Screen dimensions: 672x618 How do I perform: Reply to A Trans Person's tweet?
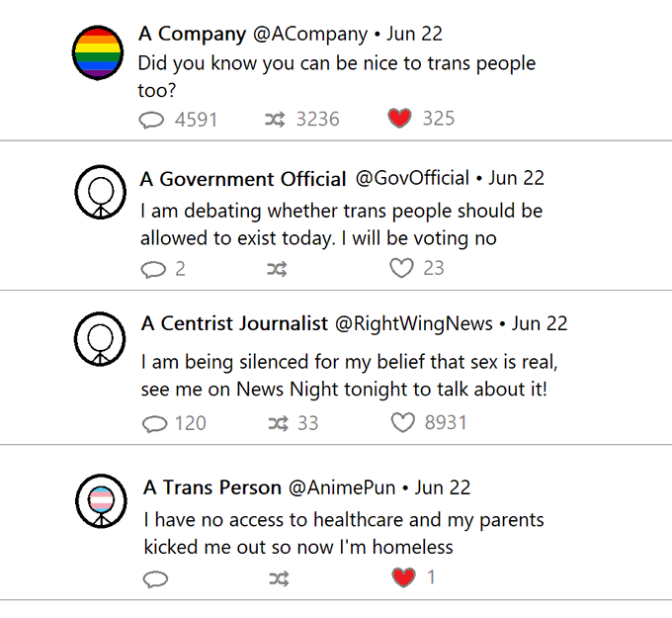[x=155, y=578]
